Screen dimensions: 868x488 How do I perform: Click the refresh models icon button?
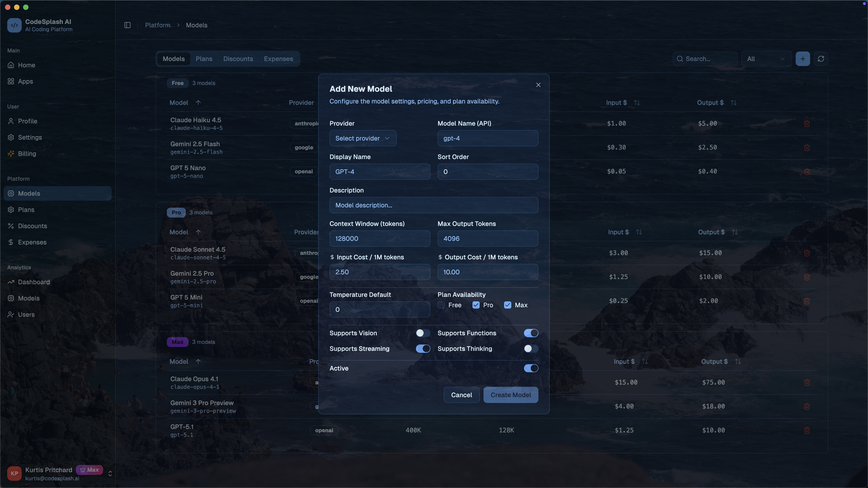click(x=821, y=59)
